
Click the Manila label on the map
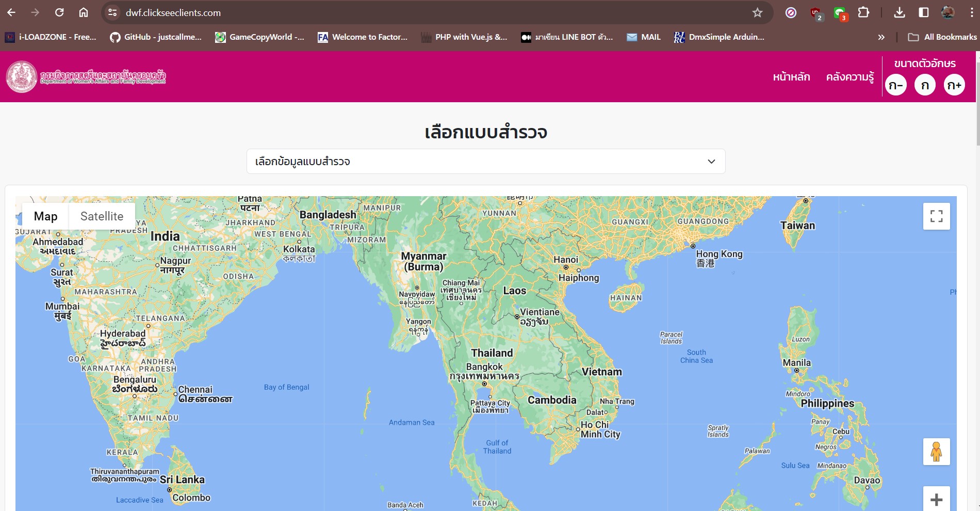[796, 363]
